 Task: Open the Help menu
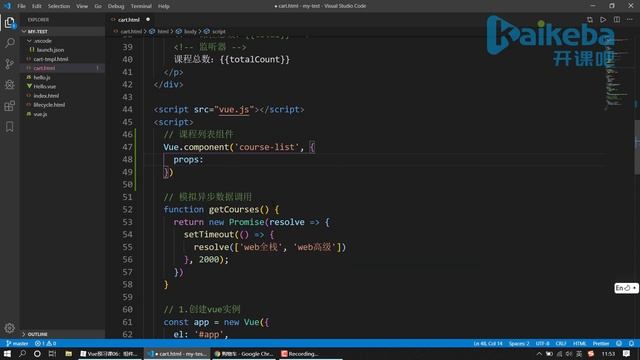click(x=164, y=6)
